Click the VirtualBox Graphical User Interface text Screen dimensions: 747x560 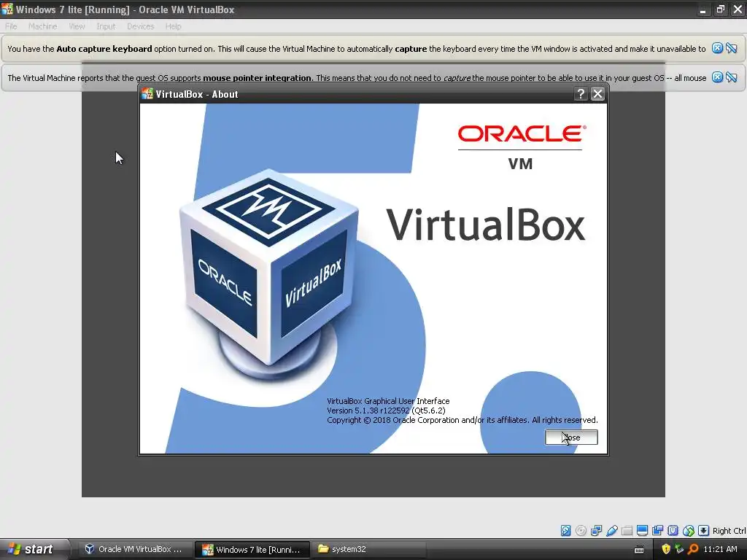(388, 401)
